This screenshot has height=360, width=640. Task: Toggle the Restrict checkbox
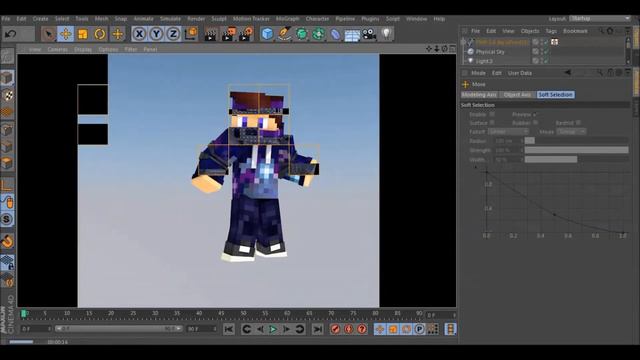[x=578, y=123]
